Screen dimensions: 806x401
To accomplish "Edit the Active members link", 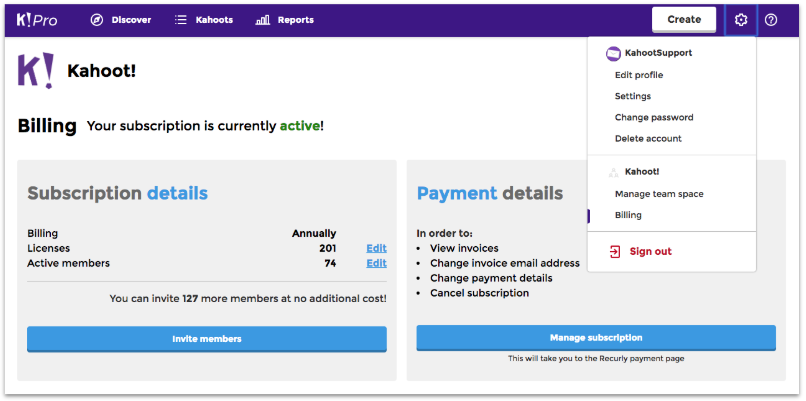I will [376, 263].
